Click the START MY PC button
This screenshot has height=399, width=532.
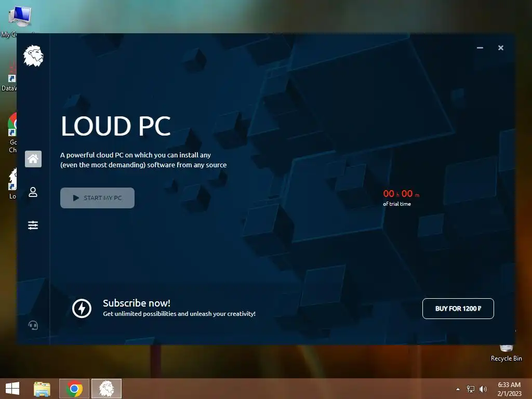pos(97,198)
